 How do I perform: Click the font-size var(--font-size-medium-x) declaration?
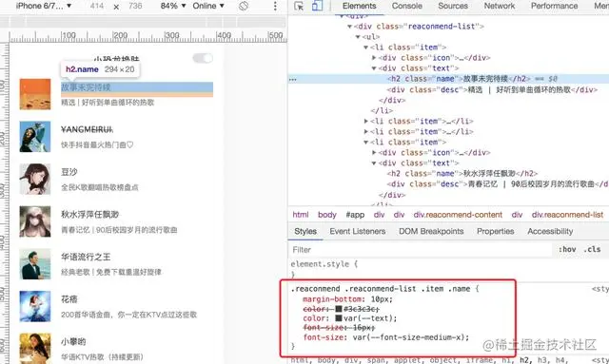click(x=386, y=337)
